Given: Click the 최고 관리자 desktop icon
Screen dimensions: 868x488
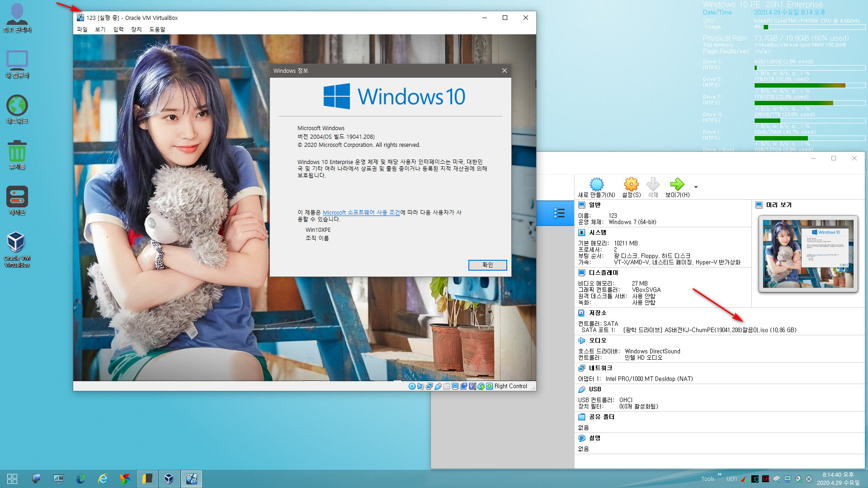Looking at the screenshot, I should click(17, 18).
